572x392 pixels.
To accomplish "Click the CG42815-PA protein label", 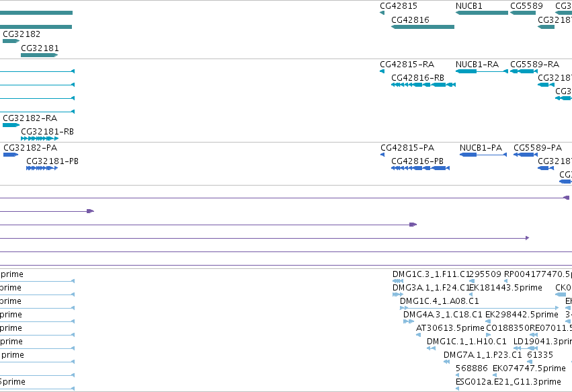I will pos(407,148).
